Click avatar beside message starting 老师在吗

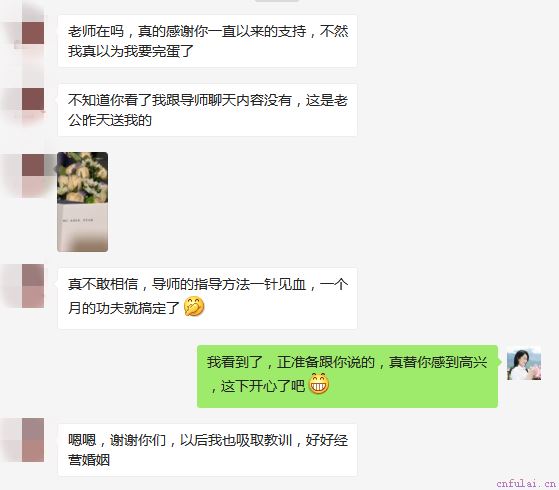[33, 33]
